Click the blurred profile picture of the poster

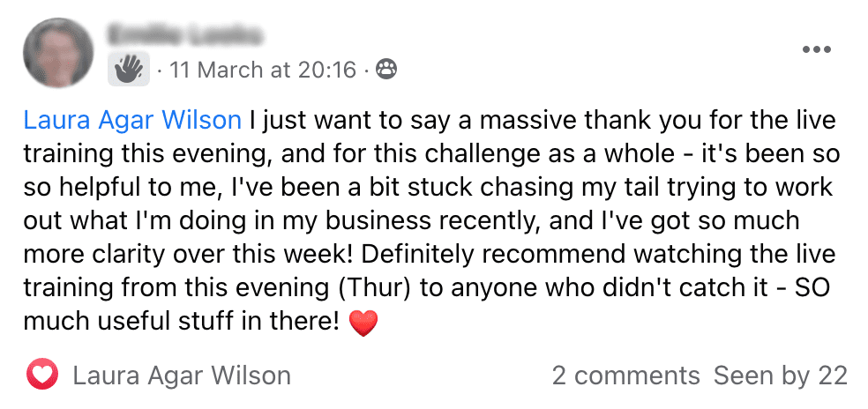[x=57, y=53]
